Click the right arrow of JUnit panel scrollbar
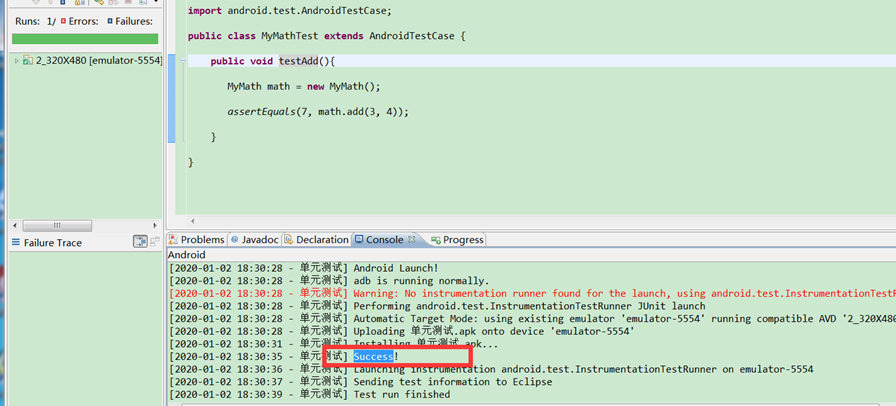 (154, 225)
